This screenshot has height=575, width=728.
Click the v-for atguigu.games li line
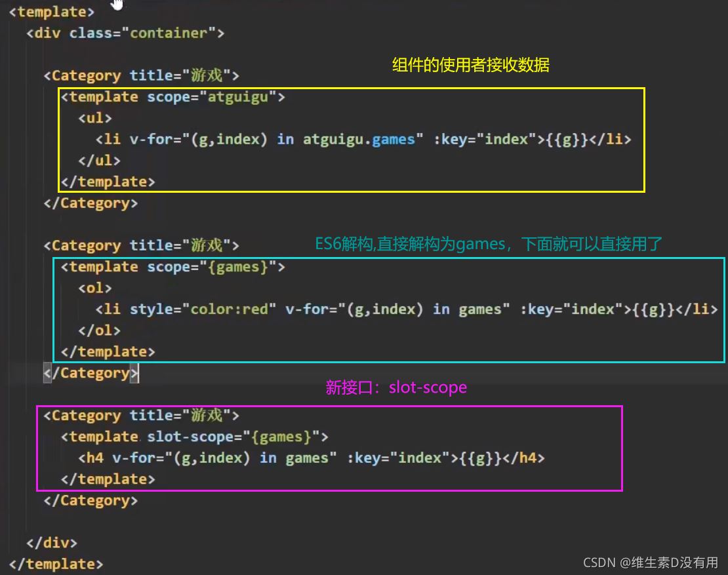[363, 139]
